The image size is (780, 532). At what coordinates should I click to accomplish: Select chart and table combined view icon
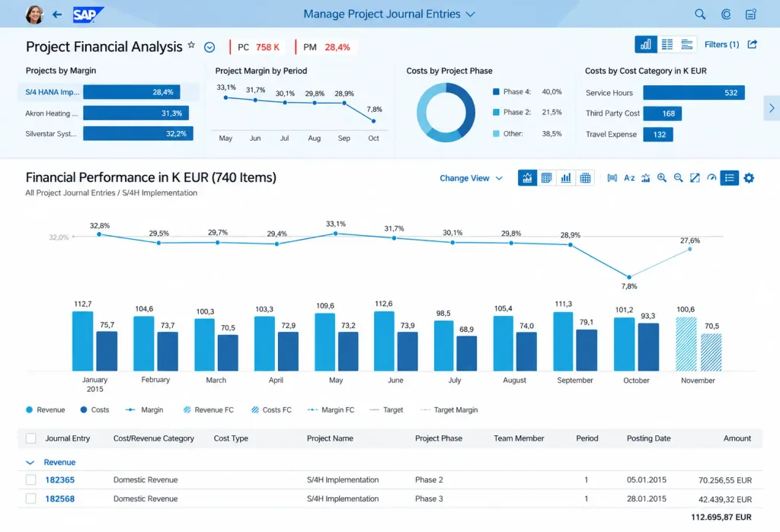coord(527,177)
